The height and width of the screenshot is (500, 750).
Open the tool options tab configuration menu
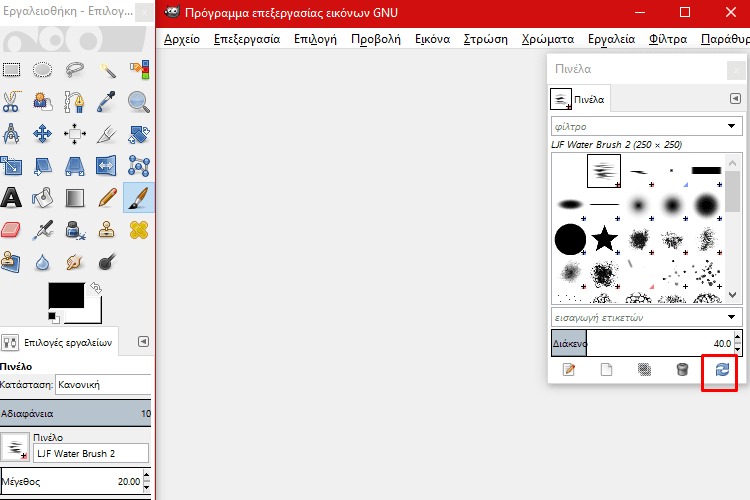pyautogui.click(x=143, y=342)
